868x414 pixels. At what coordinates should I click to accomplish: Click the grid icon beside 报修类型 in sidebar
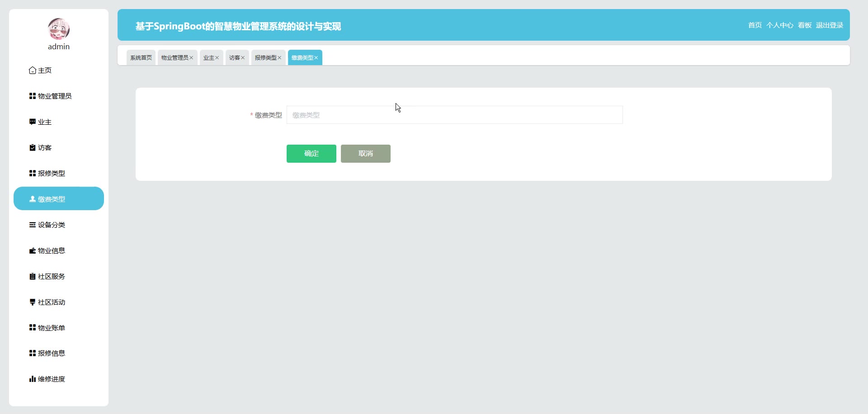point(33,174)
